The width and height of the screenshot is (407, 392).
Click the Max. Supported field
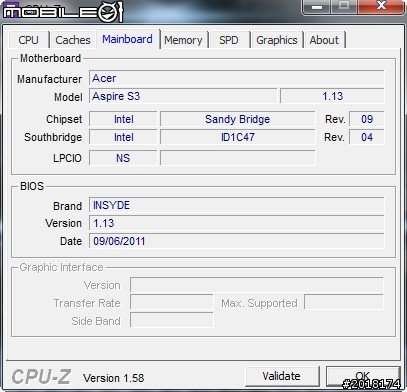(344, 303)
